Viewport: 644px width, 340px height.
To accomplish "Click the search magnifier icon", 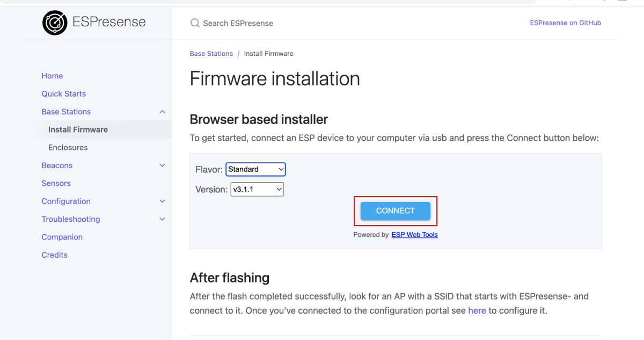I will (194, 23).
